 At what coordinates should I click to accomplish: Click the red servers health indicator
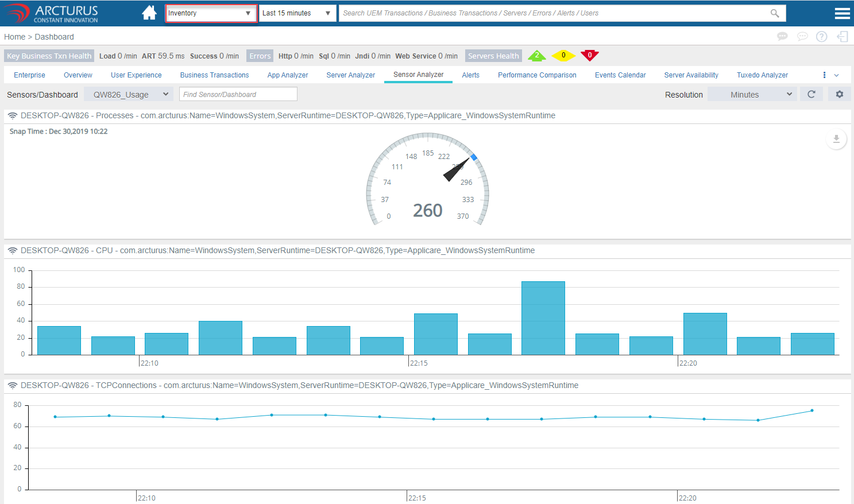[x=589, y=56]
